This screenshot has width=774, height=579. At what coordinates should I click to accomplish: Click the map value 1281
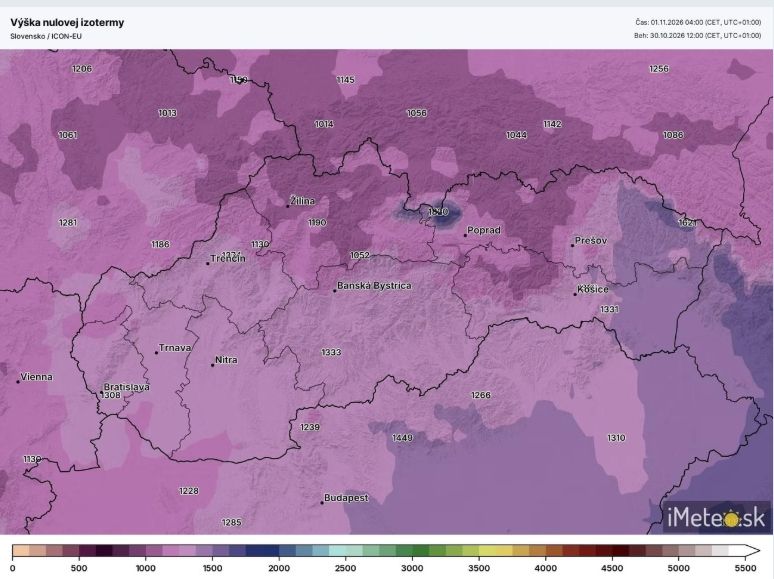68,223
